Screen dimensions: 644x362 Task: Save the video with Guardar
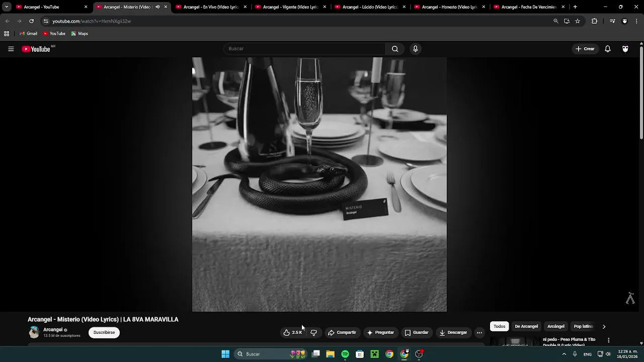tap(417, 332)
